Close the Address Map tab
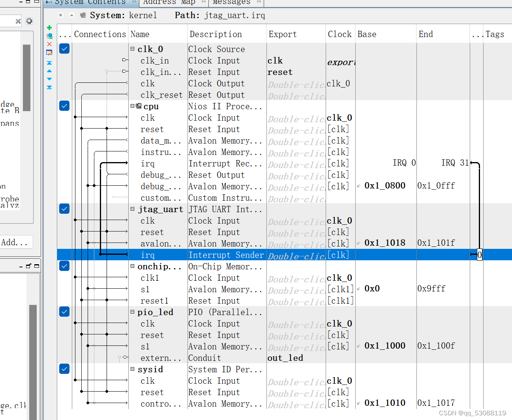The image size is (512, 420). click(x=204, y=2)
